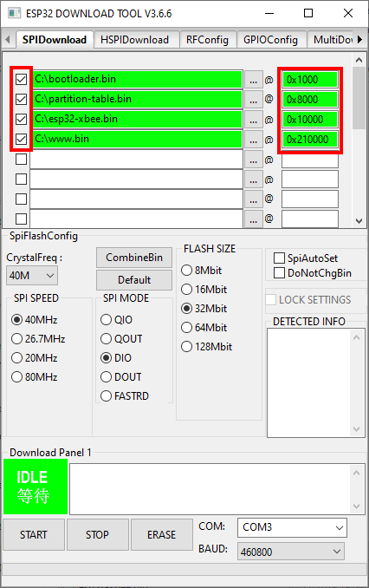This screenshot has height=588, width=369.
Task: Click the ESP32 Download Tool title bar icon
Action: (14, 13)
